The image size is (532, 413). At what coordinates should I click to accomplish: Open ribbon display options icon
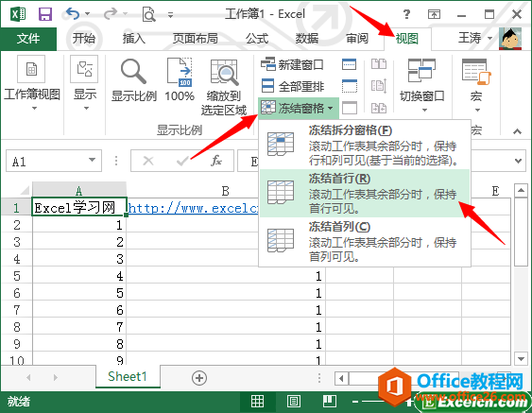[434, 14]
